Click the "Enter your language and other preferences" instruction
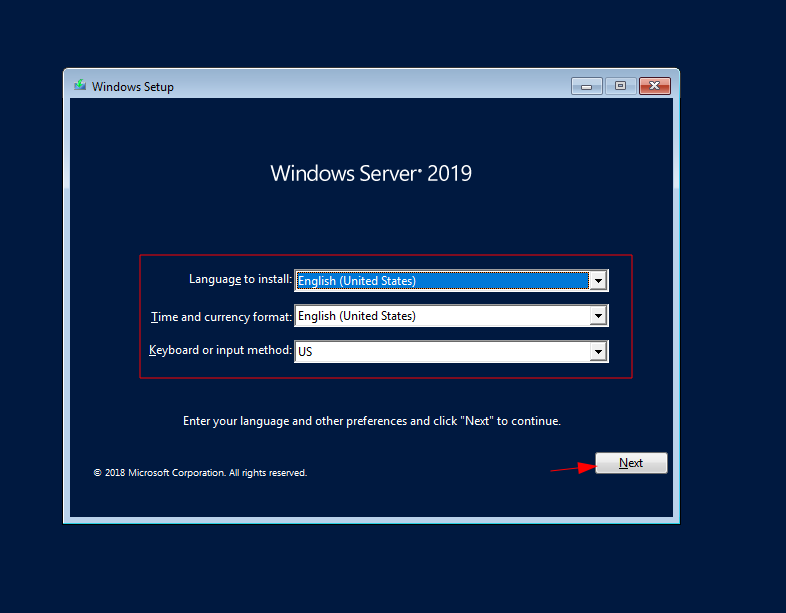 [371, 421]
